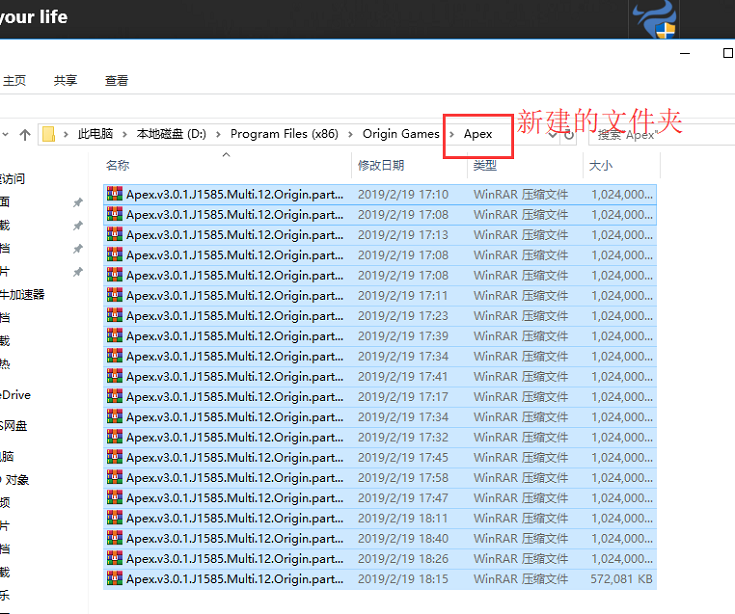Select the WinRAR icon of the 17:41 file
This screenshot has height=614, width=735.
(114, 376)
